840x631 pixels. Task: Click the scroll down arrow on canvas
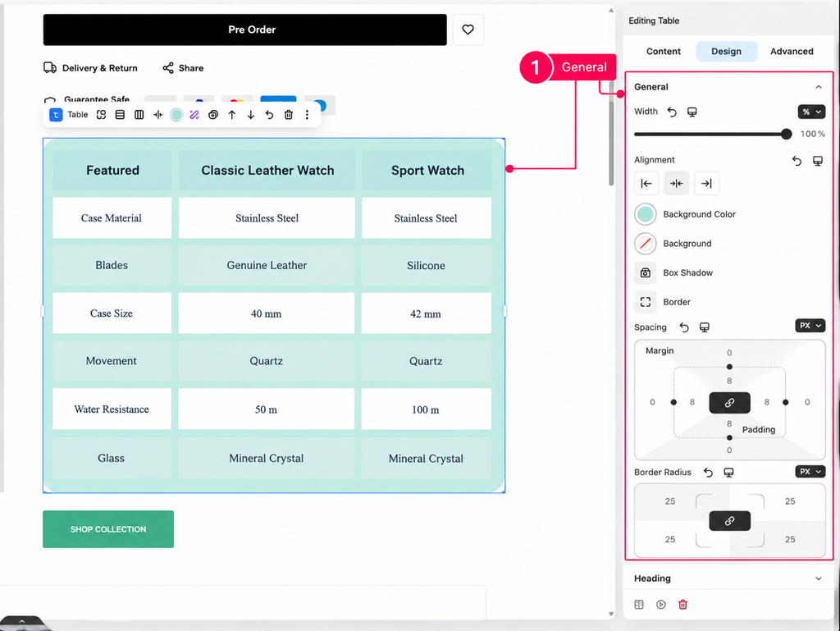[611, 615]
